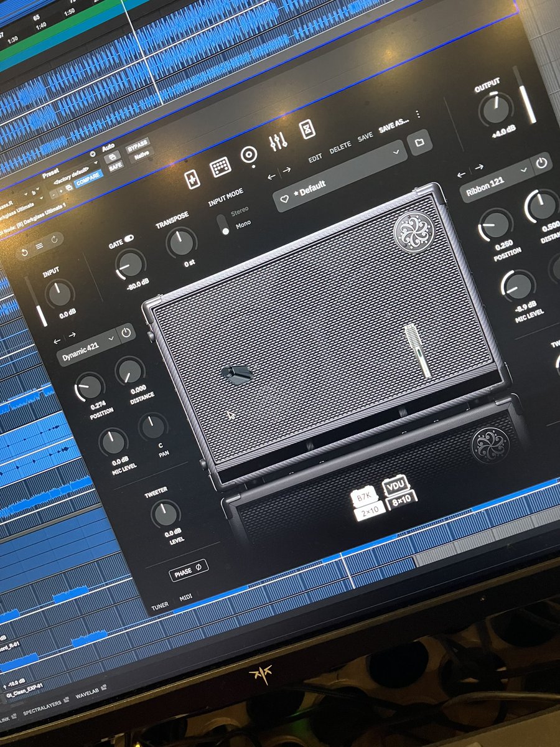Select next mic arrow above Ribbon 121
This screenshot has height=747, width=560.
click(x=478, y=167)
